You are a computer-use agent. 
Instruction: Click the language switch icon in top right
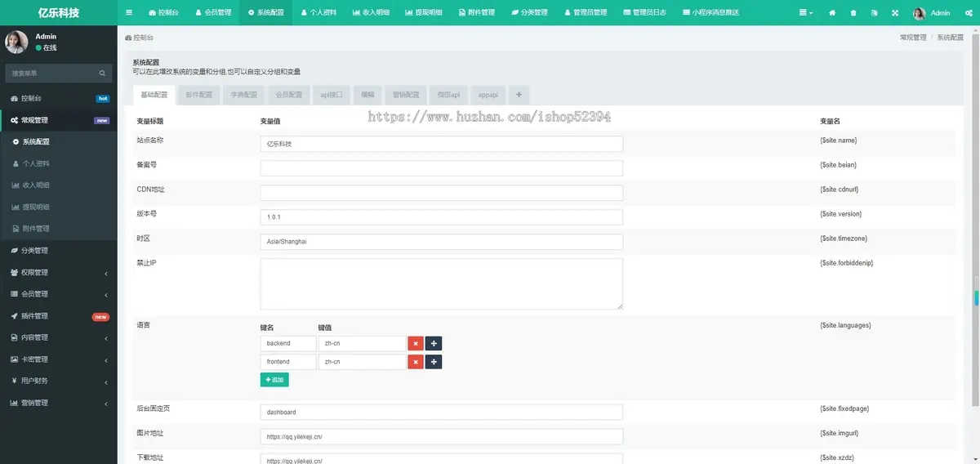[x=874, y=12]
